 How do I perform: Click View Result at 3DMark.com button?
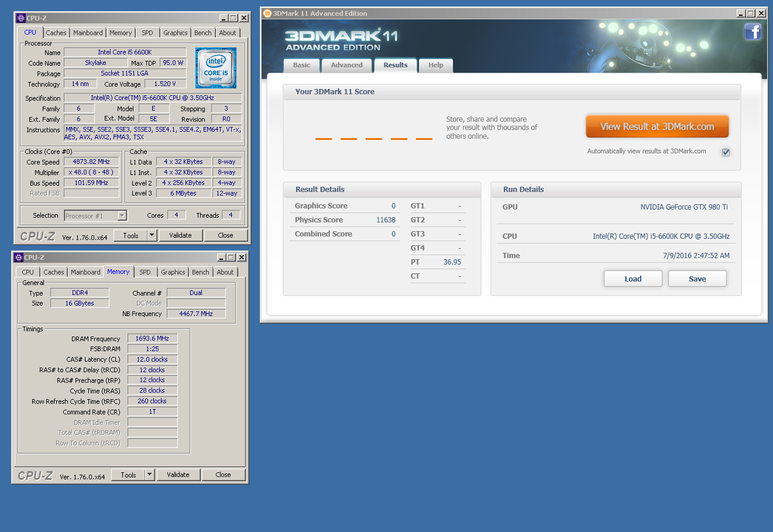[657, 126]
